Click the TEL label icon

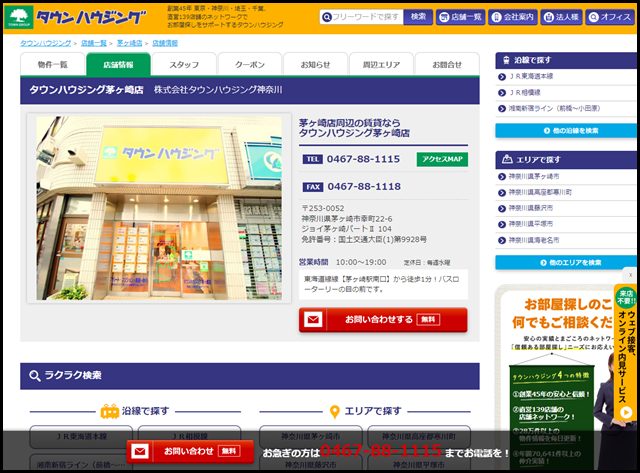pos(313,159)
